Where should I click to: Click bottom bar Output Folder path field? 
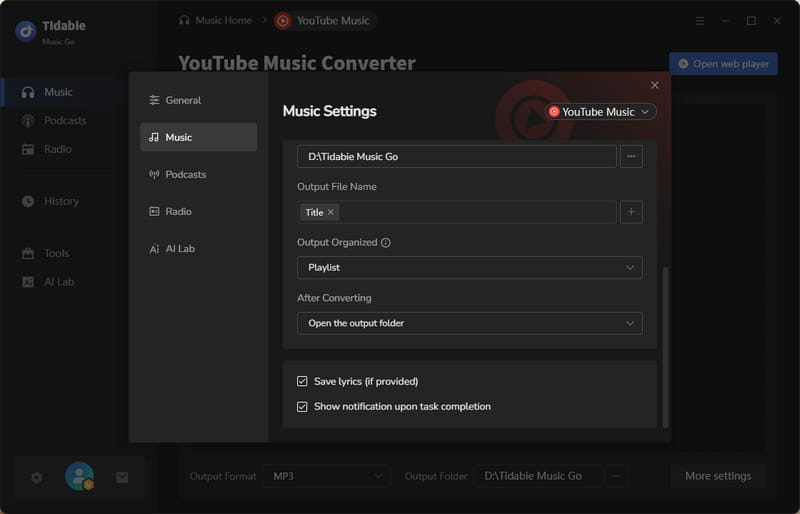click(538, 476)
